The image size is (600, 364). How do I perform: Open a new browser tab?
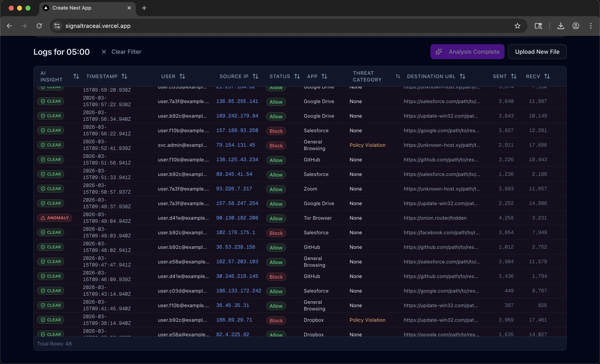[x=144, y=8]
